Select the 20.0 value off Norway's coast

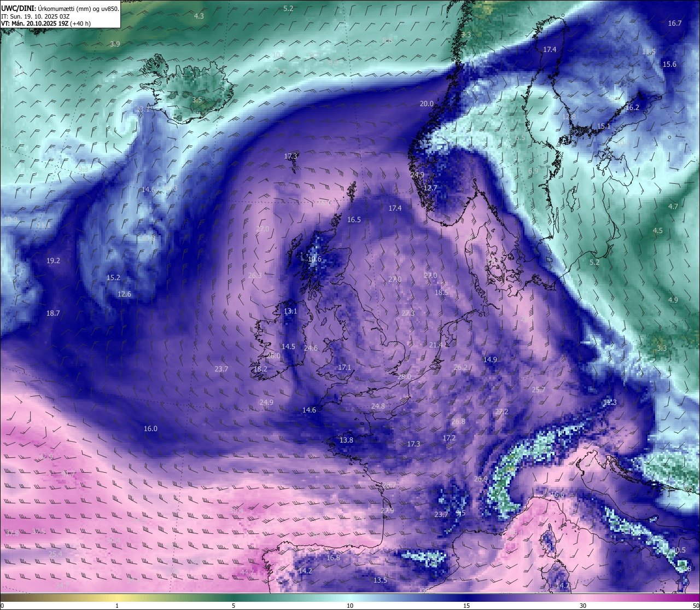(x=427, y=104)
